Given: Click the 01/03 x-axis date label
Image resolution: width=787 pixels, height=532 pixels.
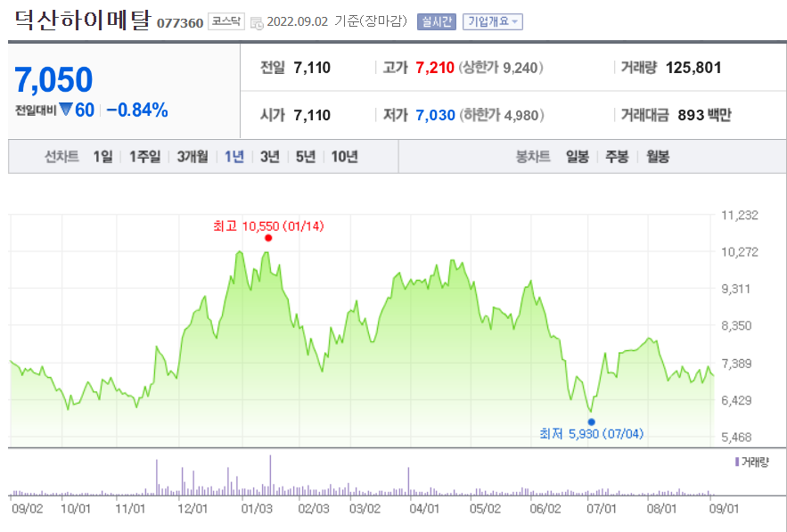Looking at the screenshot, I should coord(257,509).
